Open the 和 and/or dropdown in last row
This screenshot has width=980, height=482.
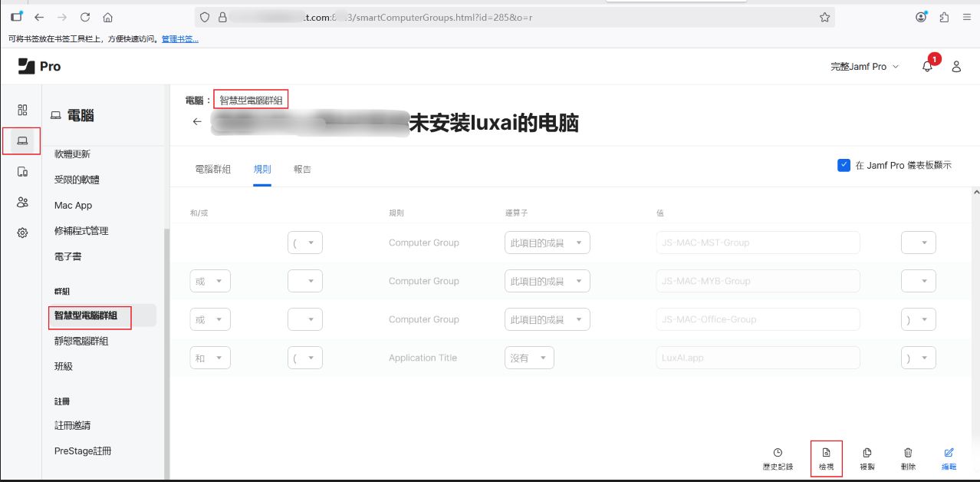coord(210,358)
